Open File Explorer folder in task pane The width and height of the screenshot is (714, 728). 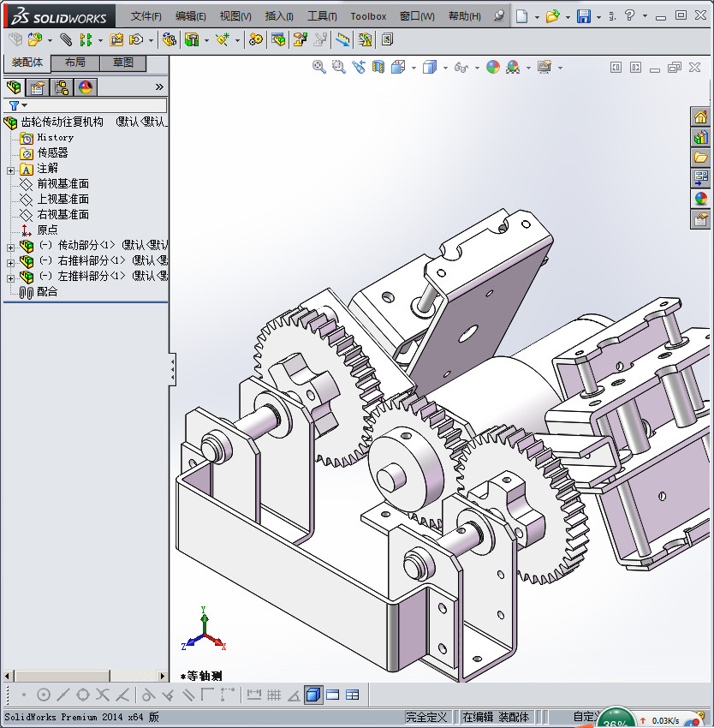(x=701, y=158)
